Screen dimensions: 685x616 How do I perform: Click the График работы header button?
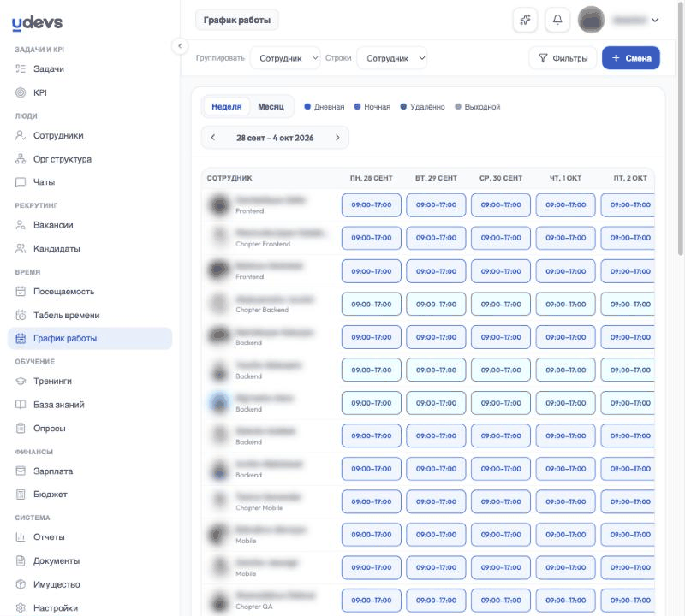(237, 20)
